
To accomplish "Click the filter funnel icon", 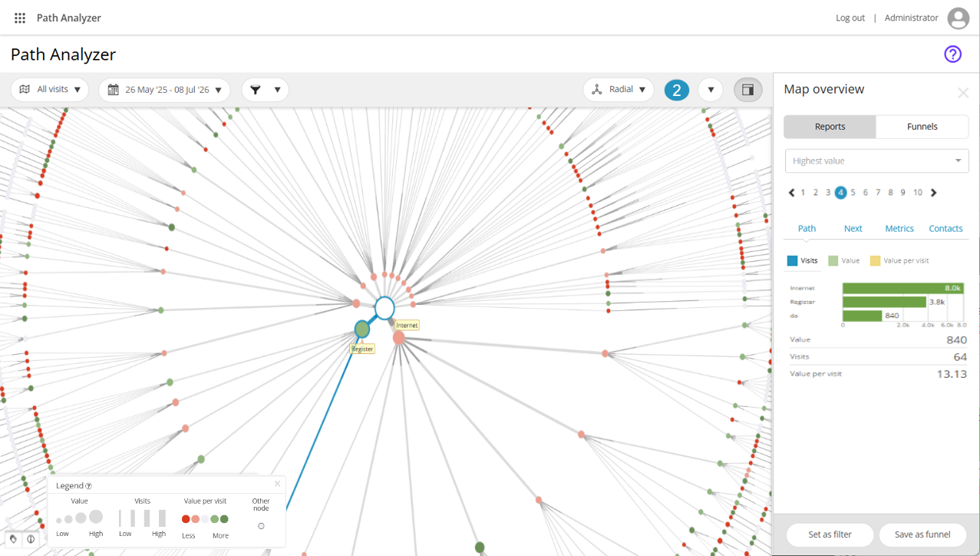I will [256, 90].
